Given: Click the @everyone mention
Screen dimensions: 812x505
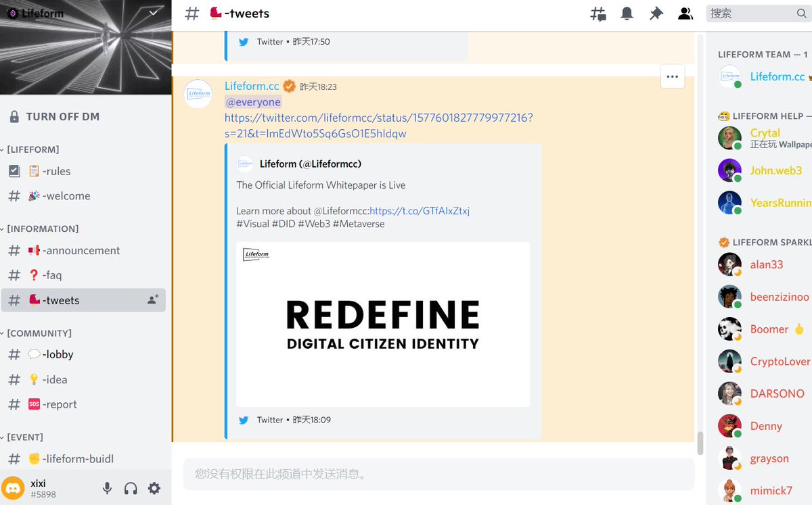Looking at the screenshot, I should (x=253, y=102).
